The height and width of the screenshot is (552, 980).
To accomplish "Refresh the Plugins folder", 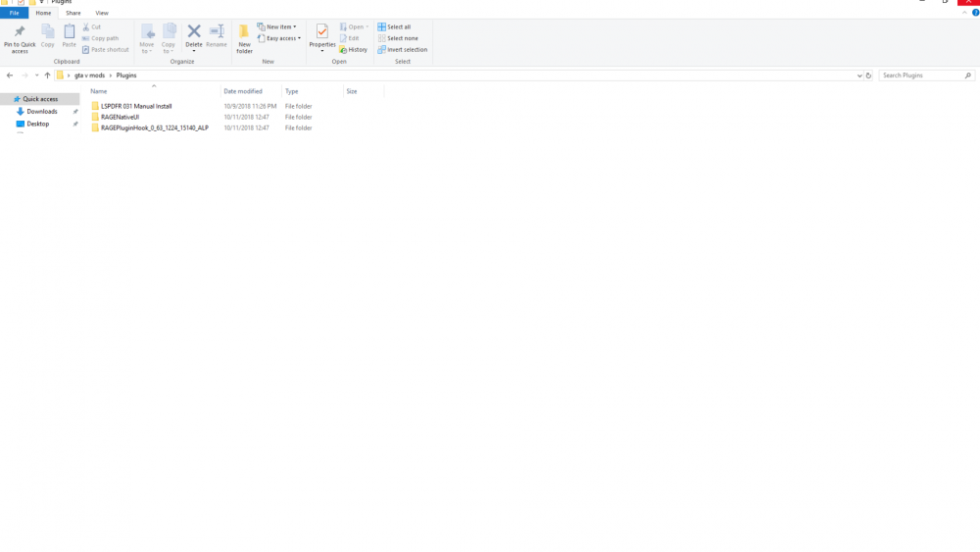I will (x=868, y=75).
